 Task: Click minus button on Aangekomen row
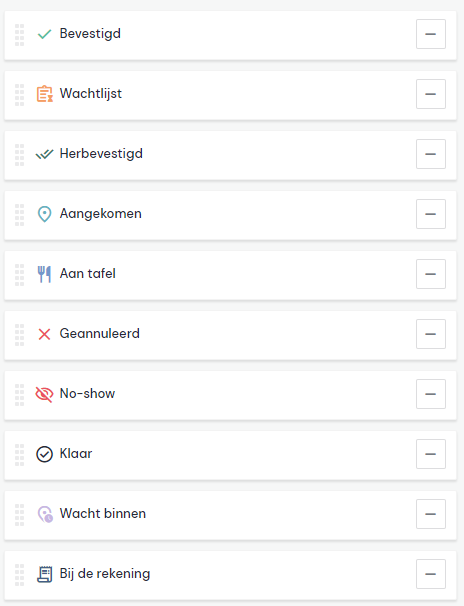coord(431,214)
